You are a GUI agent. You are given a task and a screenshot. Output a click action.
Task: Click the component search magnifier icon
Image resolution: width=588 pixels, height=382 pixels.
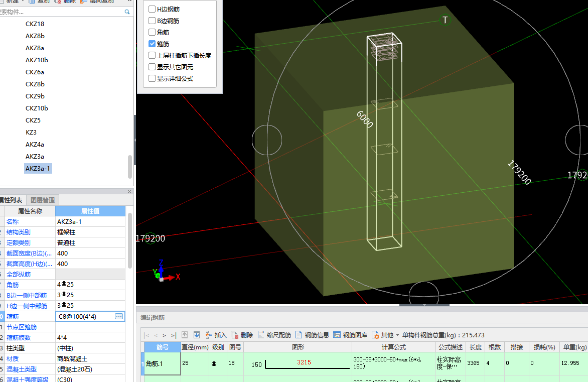pyautogui.click(x=127, y=12)
